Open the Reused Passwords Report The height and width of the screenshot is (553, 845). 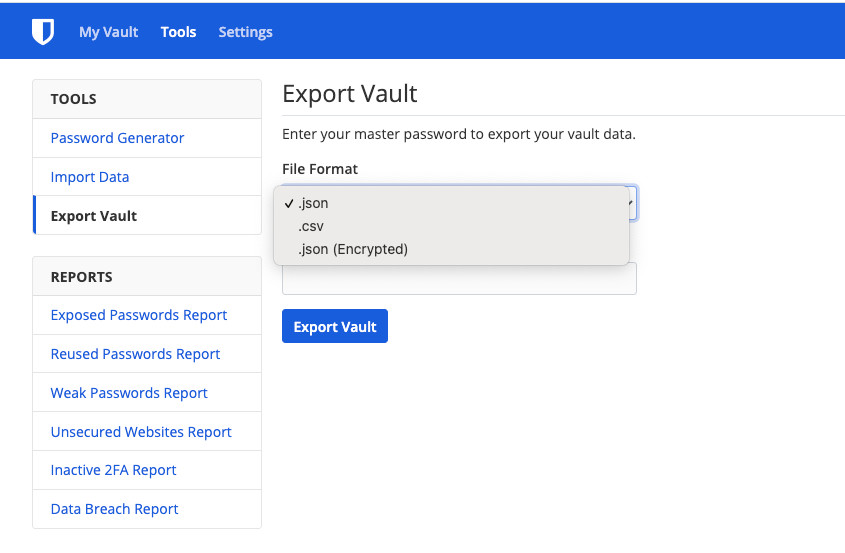point(135,354)
